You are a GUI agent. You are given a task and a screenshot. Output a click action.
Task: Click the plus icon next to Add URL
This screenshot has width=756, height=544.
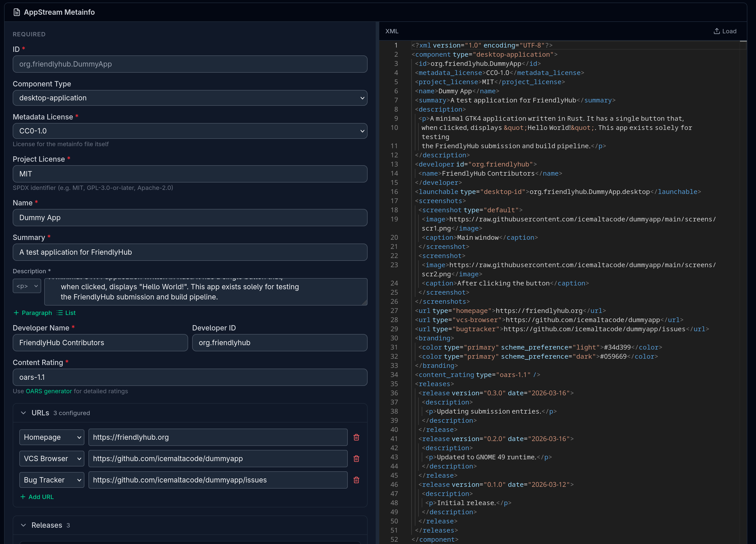23,497
